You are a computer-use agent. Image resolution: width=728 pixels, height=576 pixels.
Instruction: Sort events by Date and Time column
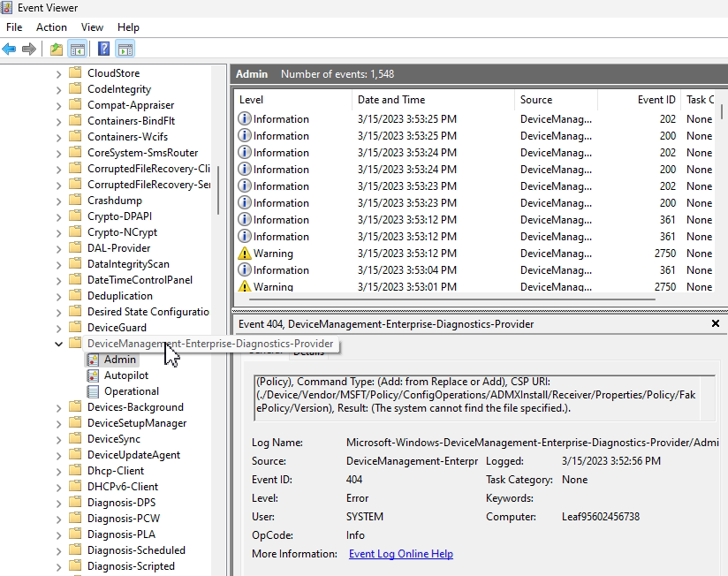(x=433, y=100)
